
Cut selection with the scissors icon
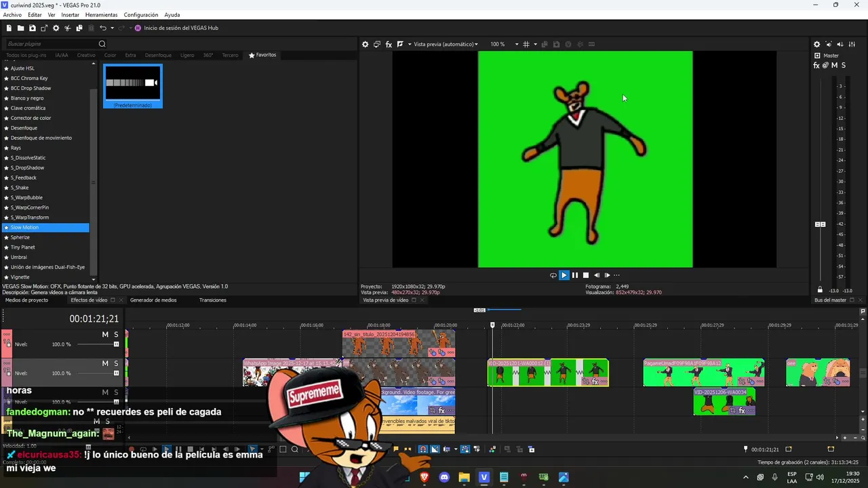67,28
